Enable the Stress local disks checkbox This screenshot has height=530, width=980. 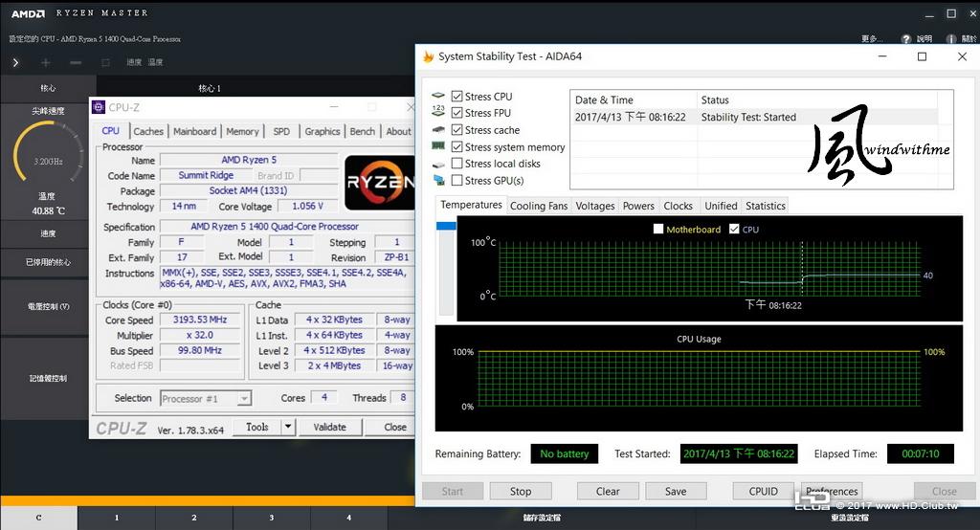click(457, 164)
